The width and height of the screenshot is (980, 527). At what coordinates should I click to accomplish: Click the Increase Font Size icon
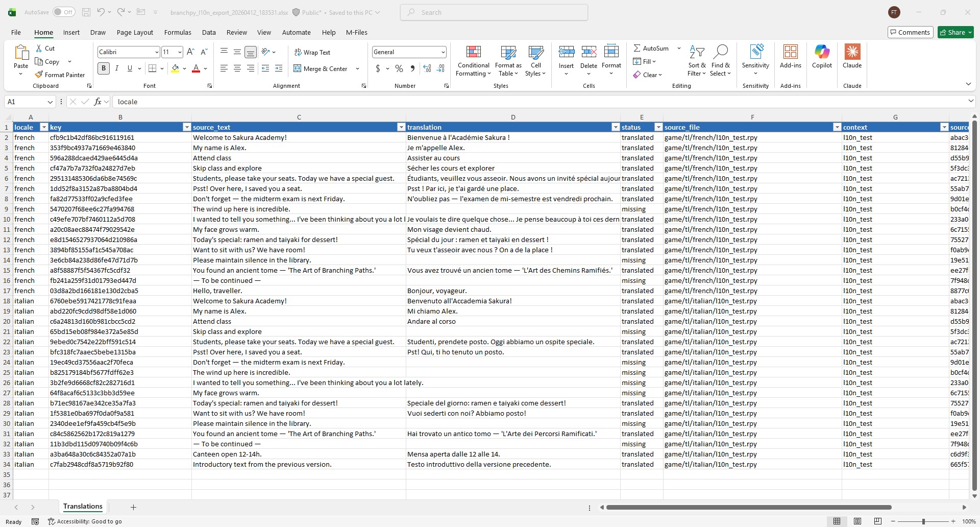click(190, 52)
